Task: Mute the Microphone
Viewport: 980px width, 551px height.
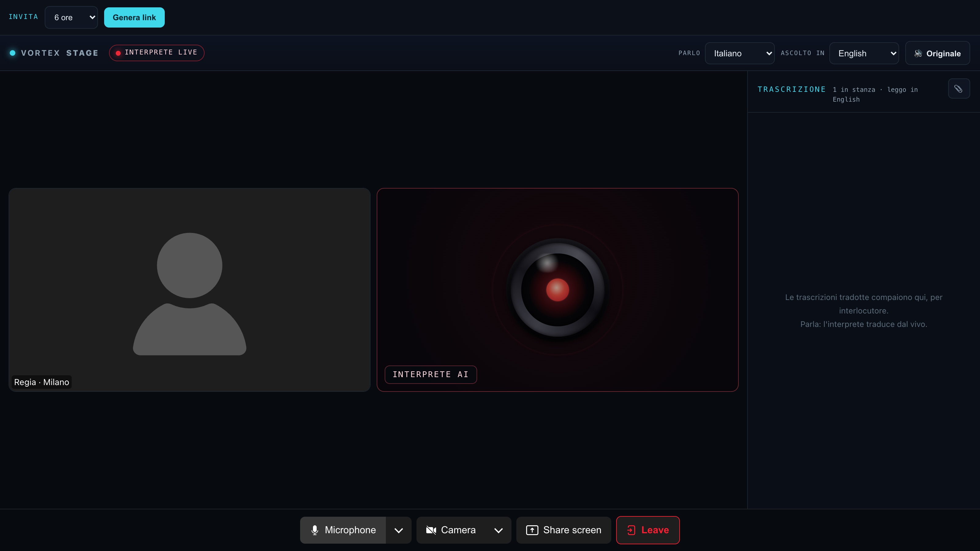Action: pyautogui.click(x=343, y=530)
